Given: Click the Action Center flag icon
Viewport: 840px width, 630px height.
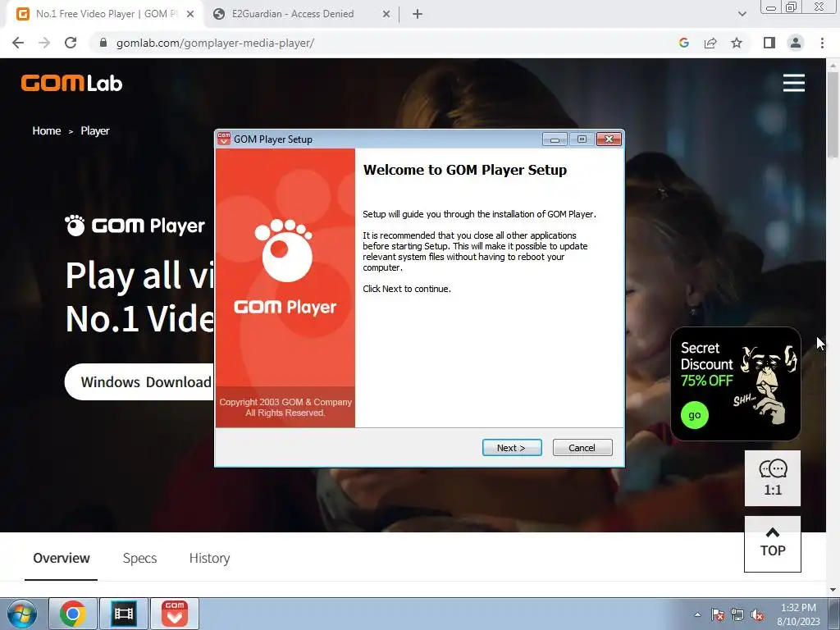Looking at the screenshot, I should 718,615.
